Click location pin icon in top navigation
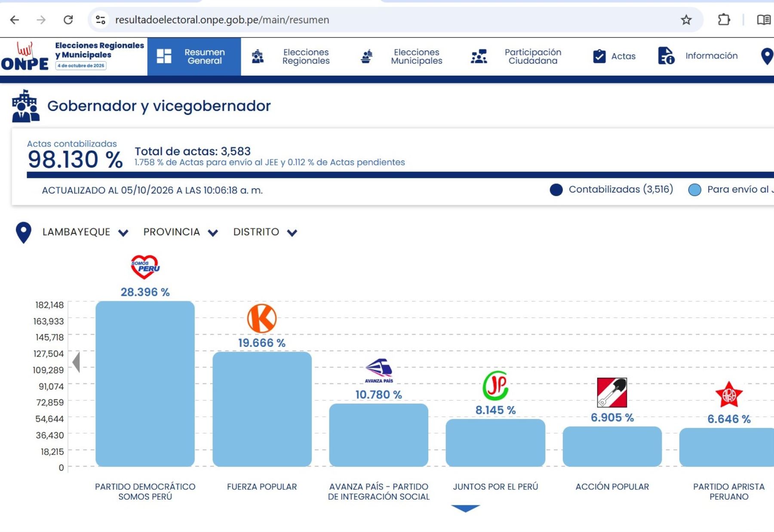This screenshot has height=532, width=774. click(767, 56)
